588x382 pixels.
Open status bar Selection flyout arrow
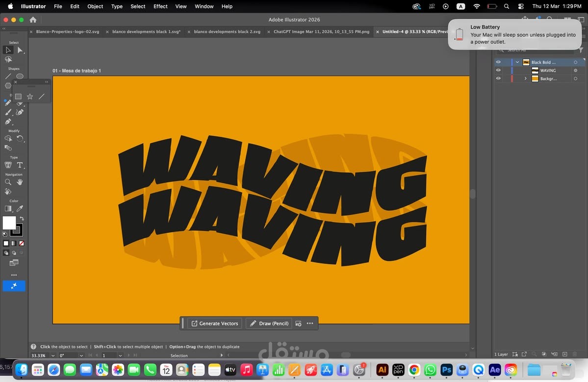pyautogui.click(x=222, y=355)
